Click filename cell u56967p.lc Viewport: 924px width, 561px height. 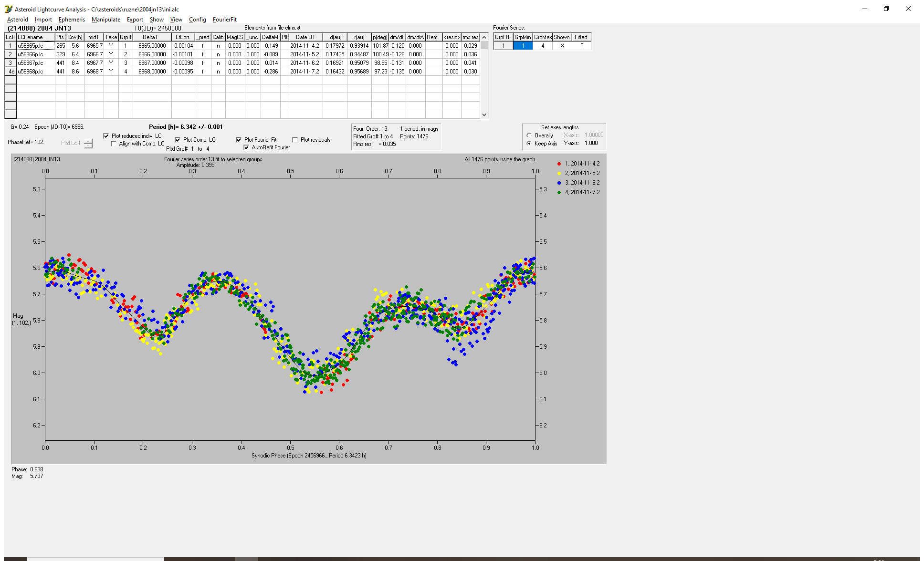tap(36, 63)
